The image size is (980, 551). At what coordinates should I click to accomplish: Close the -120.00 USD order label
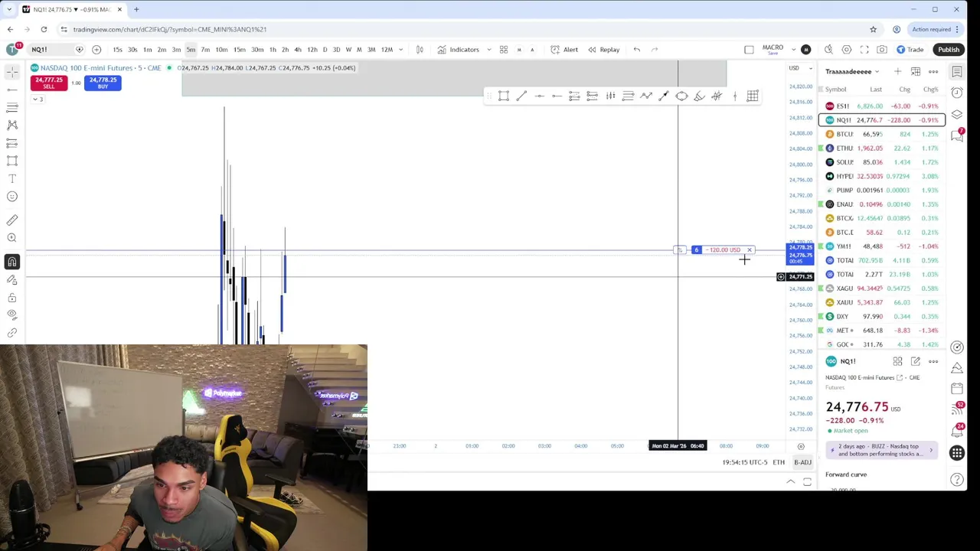click(x=750, y=250)
